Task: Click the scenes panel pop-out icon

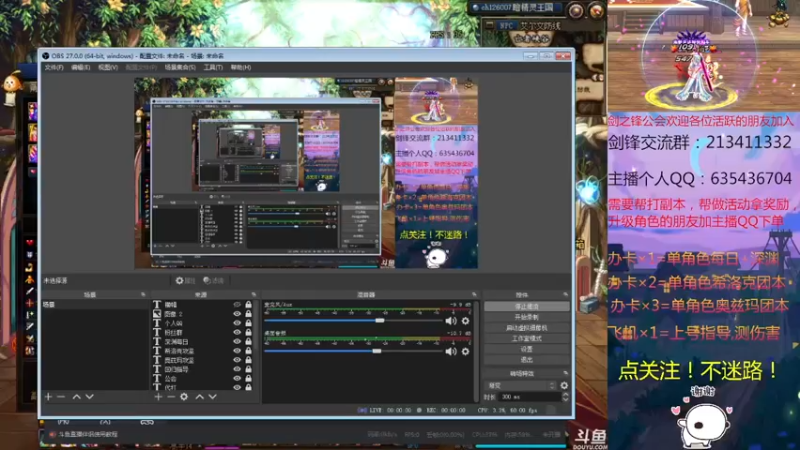Action: [x=143, y=295]
